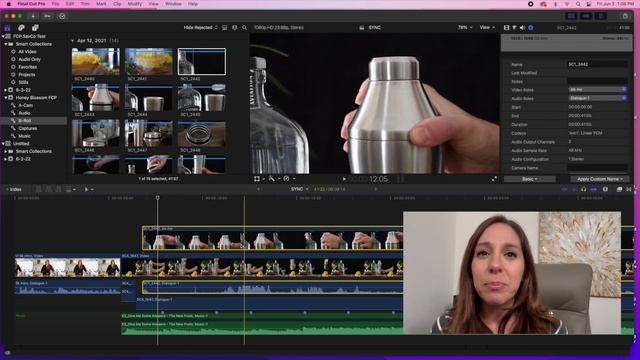Select the Captures keyword collection
This screenshot has height=360, width=640.
[28, 129]
